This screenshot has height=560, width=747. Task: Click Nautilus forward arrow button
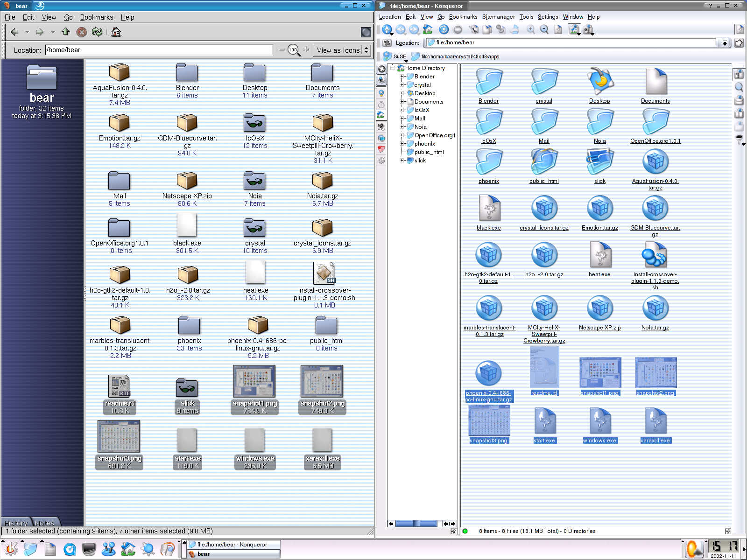(x=40, y=32)
